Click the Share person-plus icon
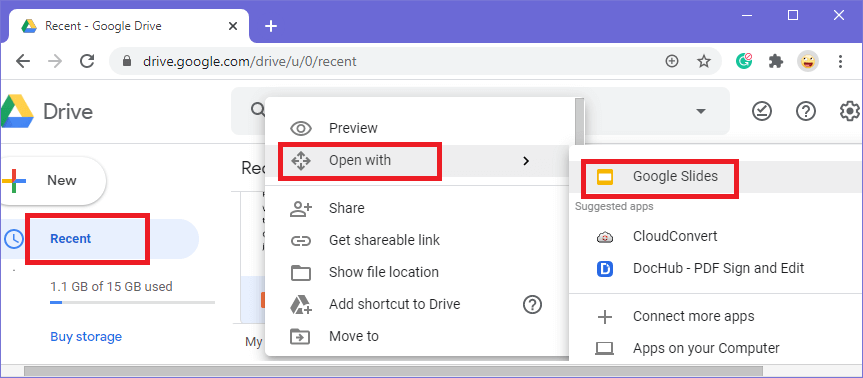 [x=301, y=209]
